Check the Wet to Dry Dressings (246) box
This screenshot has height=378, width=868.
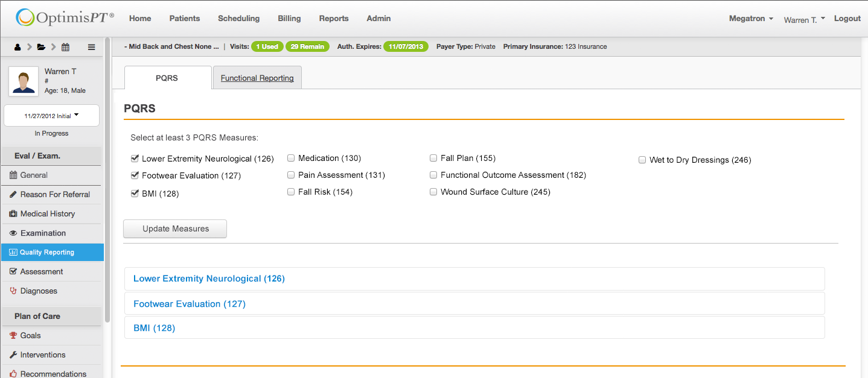pos(642,160)
